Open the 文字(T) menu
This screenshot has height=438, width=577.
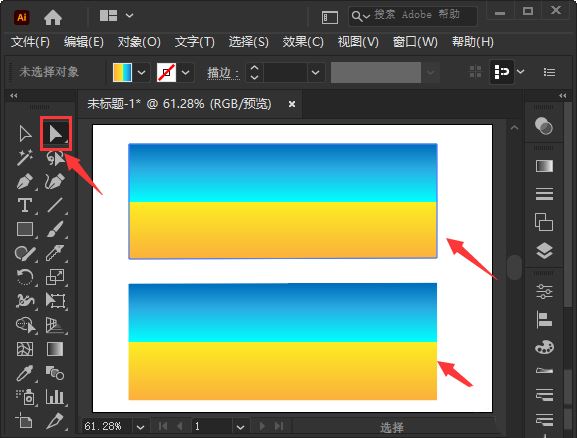click(194, 42)
